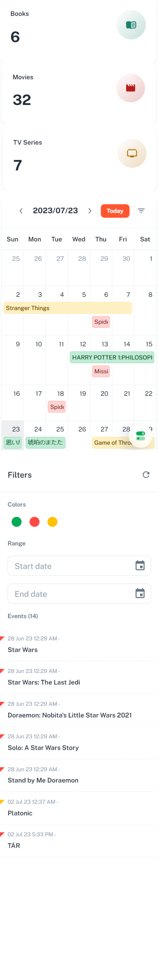158x980 pixels.
Task: Click the Movies clapperboard icon
Action: 131,88
